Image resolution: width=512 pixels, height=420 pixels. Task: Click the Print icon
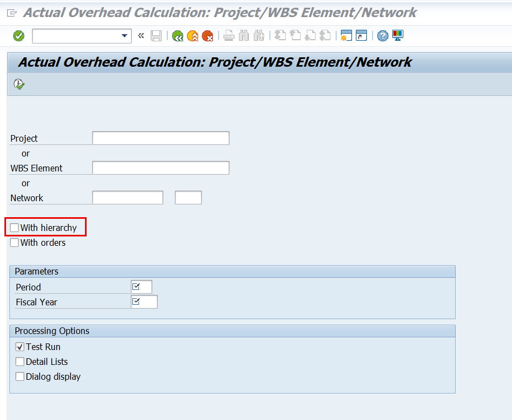pyautogui.click(x=229, y=35)
